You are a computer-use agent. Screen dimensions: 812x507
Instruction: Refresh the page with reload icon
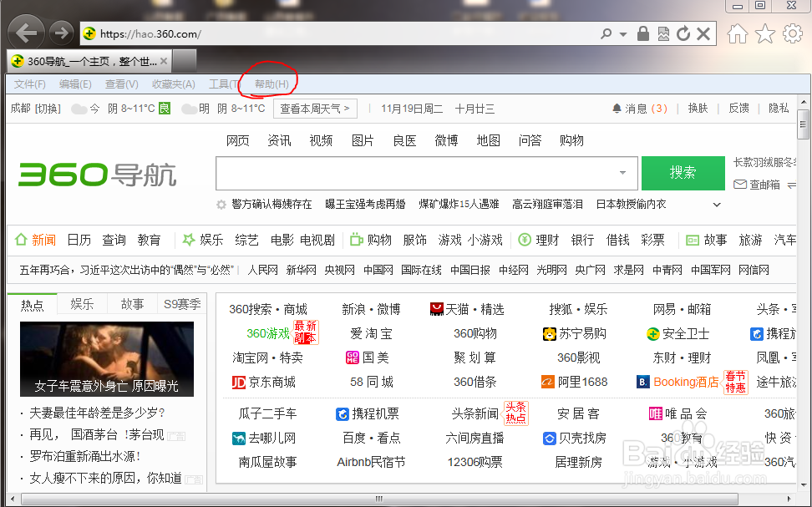(x=683, y=33)
